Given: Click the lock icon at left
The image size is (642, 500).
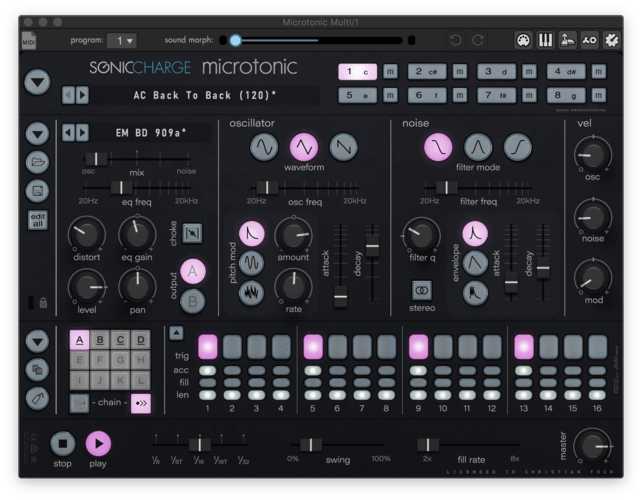Looking at the screenshot, I should click(43, 303).
